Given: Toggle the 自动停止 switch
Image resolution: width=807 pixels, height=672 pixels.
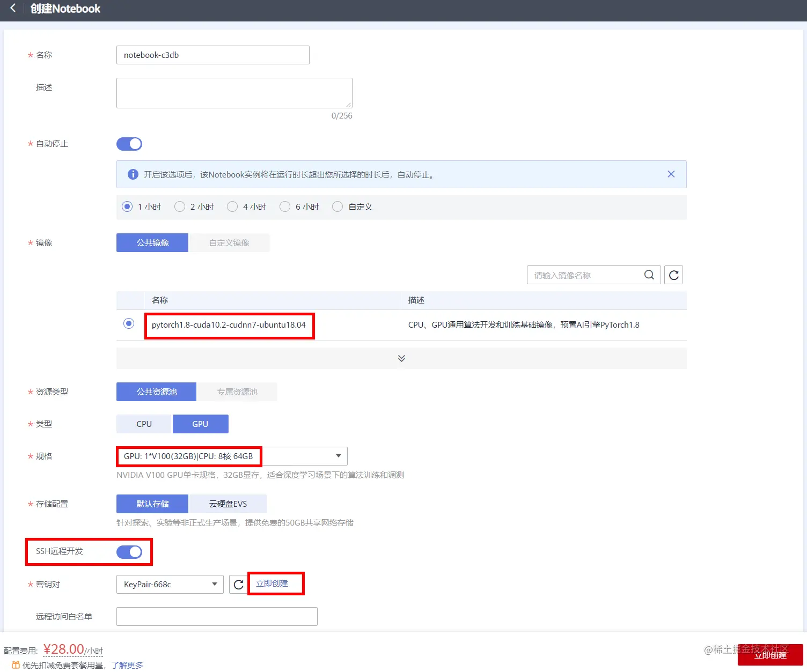Looking at the screenshot, I should coord(129,144).
